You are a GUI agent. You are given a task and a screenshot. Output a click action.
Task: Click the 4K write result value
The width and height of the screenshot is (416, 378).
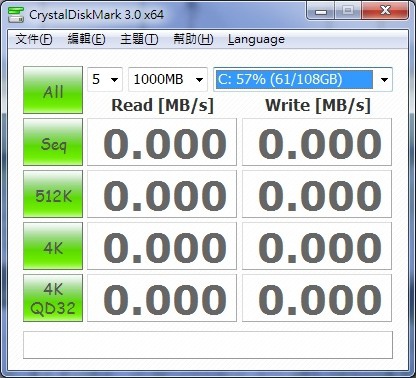(x=317, y=246)
